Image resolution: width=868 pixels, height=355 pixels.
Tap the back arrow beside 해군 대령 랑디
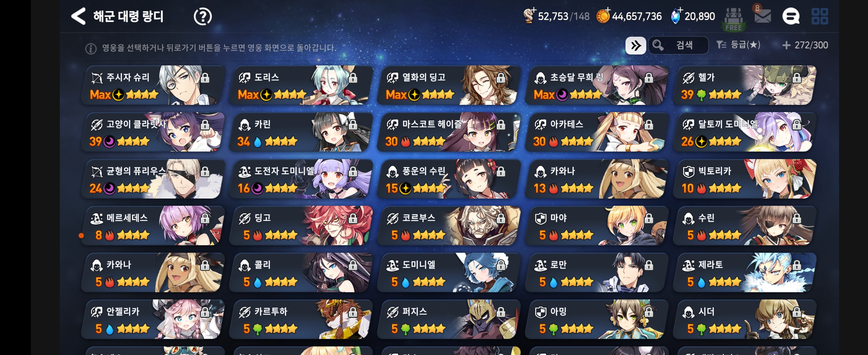[79, 16]
